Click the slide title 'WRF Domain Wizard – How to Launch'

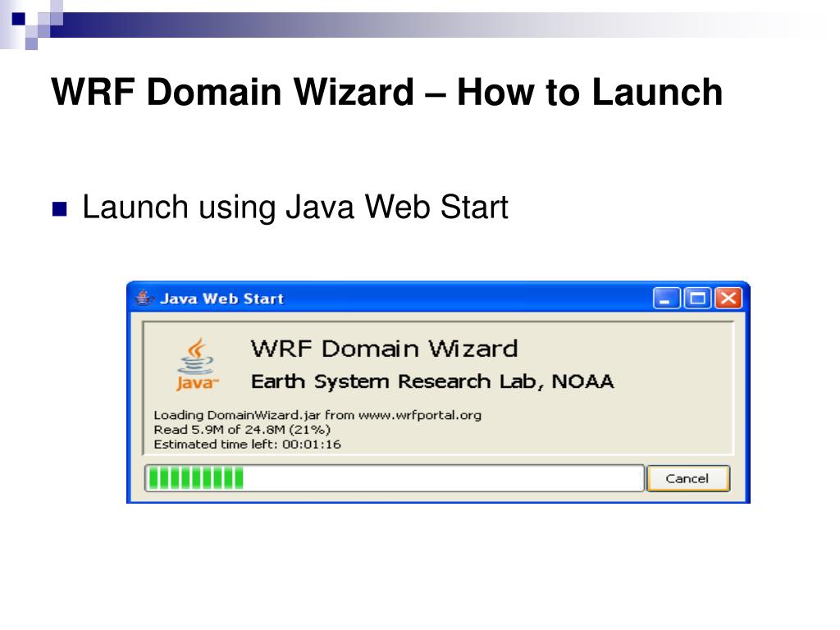pyautogui.click(x=387, y=92)
